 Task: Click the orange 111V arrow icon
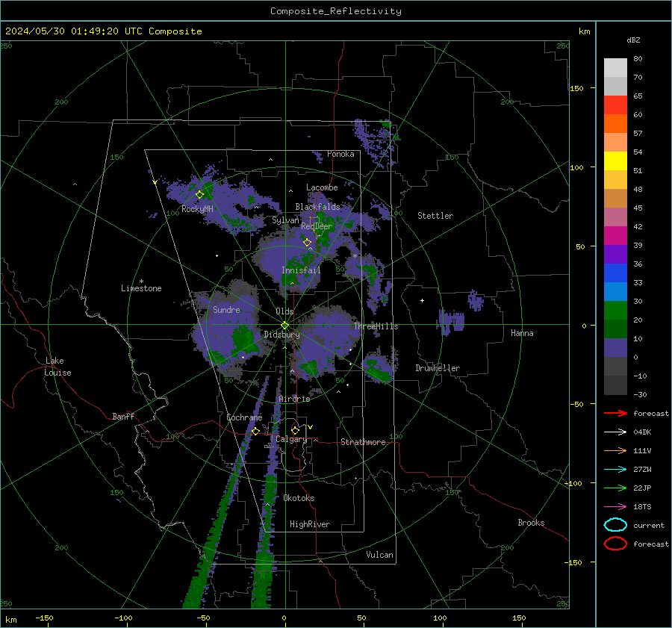[615, 450]
